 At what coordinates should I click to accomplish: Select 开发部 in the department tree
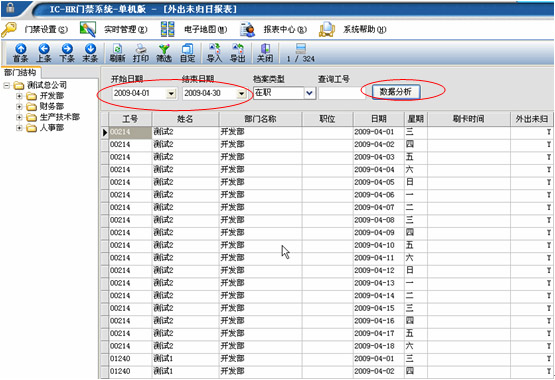(x=52, y=96)
